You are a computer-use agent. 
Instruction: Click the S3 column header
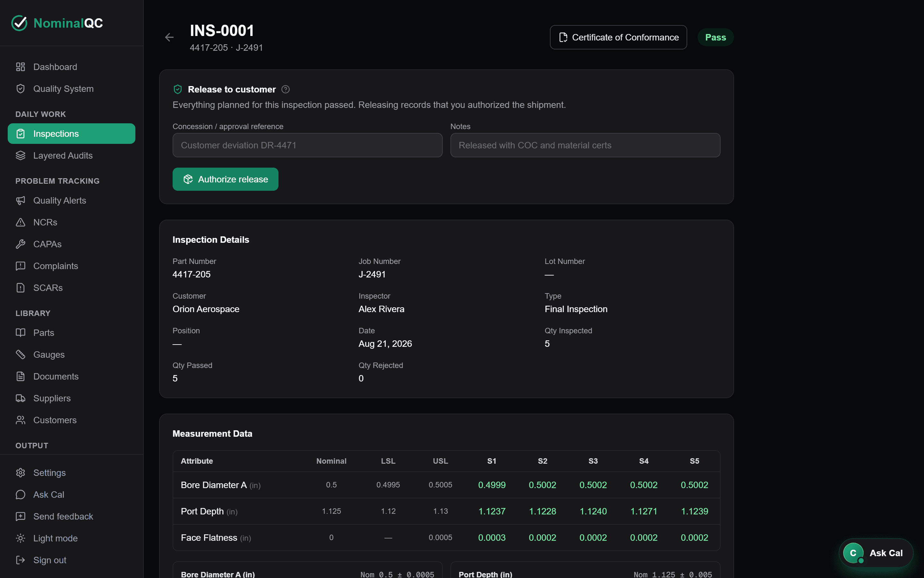[x=593, y=461]
